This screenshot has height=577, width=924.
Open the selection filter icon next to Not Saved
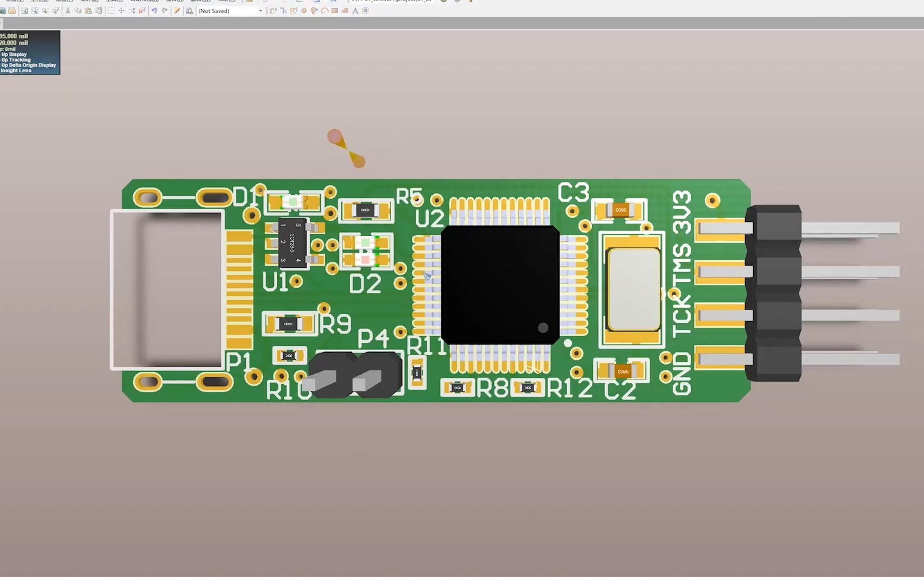[x=189, y=10]
